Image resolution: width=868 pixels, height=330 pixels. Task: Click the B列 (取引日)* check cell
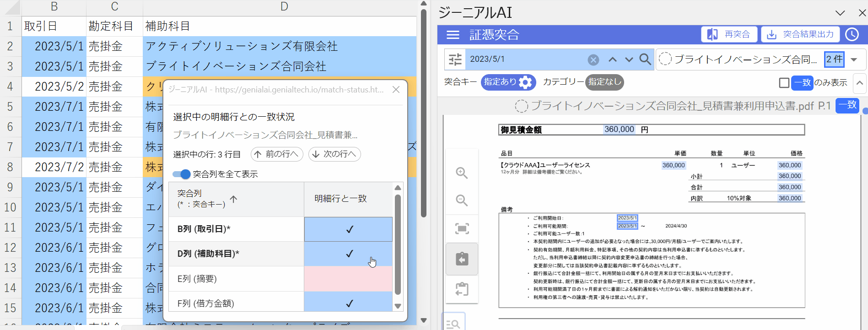pos(348,229)
